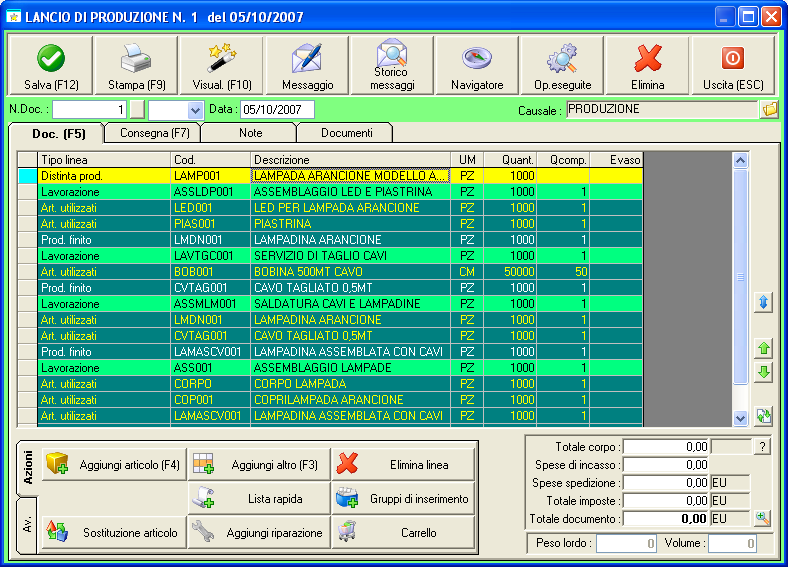
Task: Click Sostituzione articolo
Action: click(114, 532)
